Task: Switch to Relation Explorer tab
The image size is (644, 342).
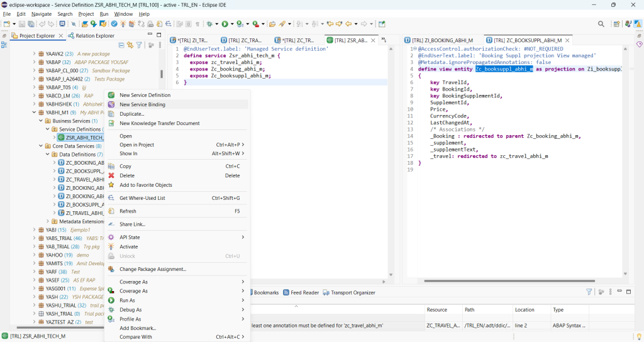Action: click(91, 36)
